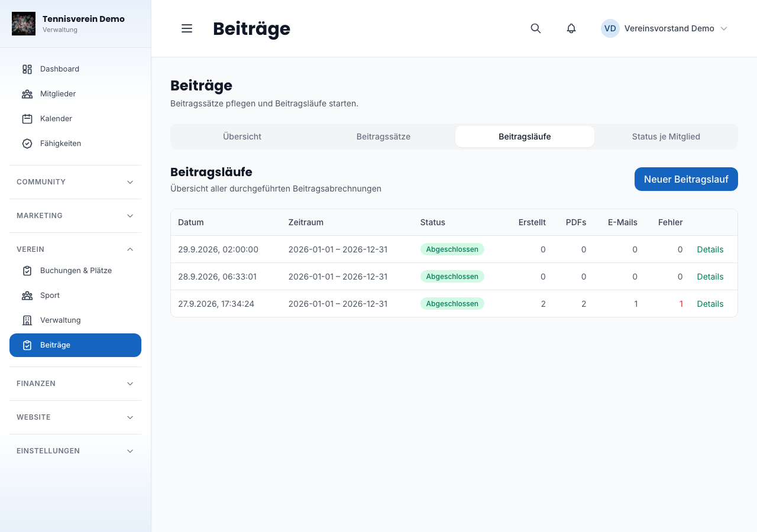Click the search magnifier icon
Image resolution: width=757 pixels, height=532 pixels.
point(536,28)
